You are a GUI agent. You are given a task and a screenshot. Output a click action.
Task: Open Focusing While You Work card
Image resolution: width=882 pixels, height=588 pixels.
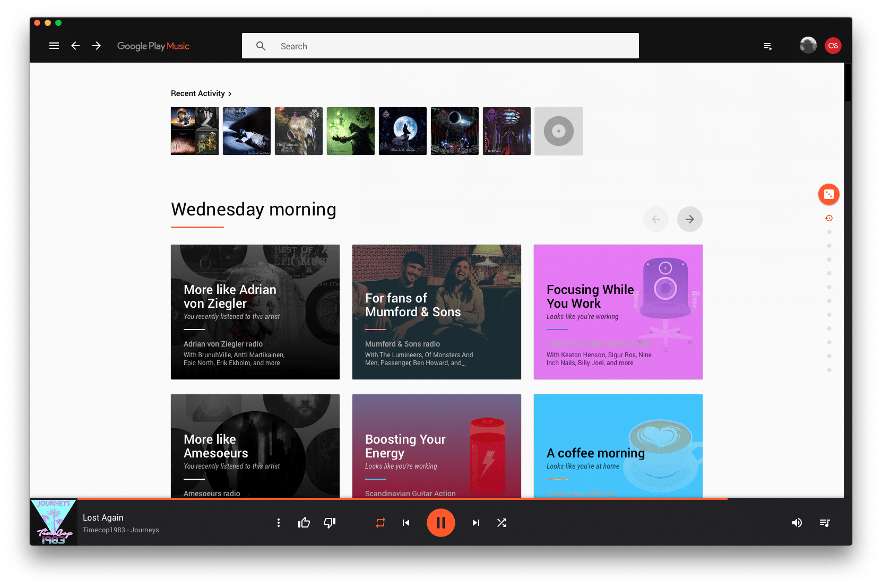pyautogui.click(x=618, y=312)
